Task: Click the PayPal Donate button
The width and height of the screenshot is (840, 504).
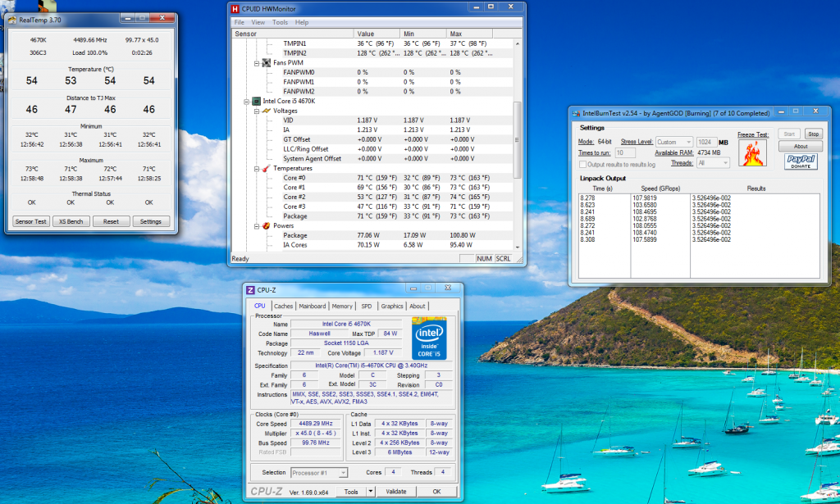Action: 801,161
